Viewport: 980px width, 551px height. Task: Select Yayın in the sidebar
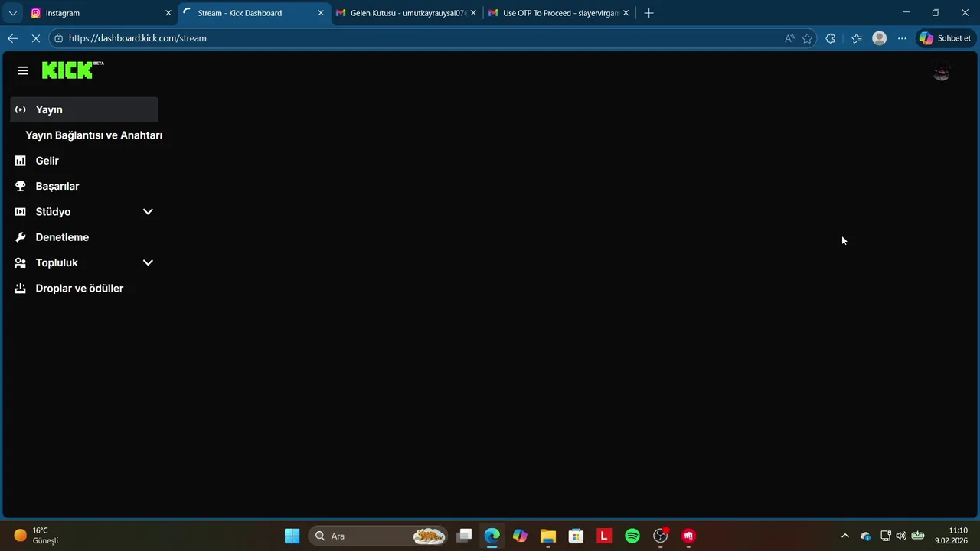84,109
